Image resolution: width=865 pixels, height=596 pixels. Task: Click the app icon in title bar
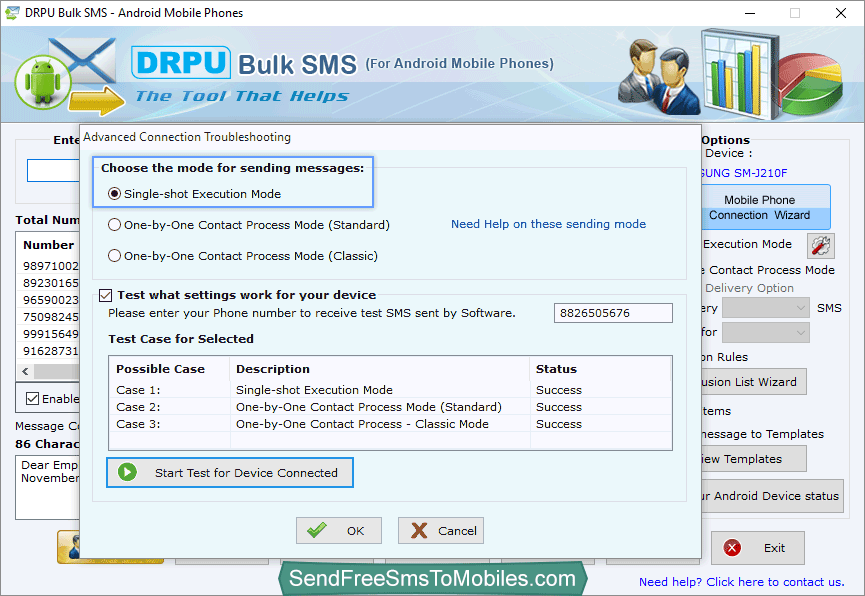click(x=12, y=13)
